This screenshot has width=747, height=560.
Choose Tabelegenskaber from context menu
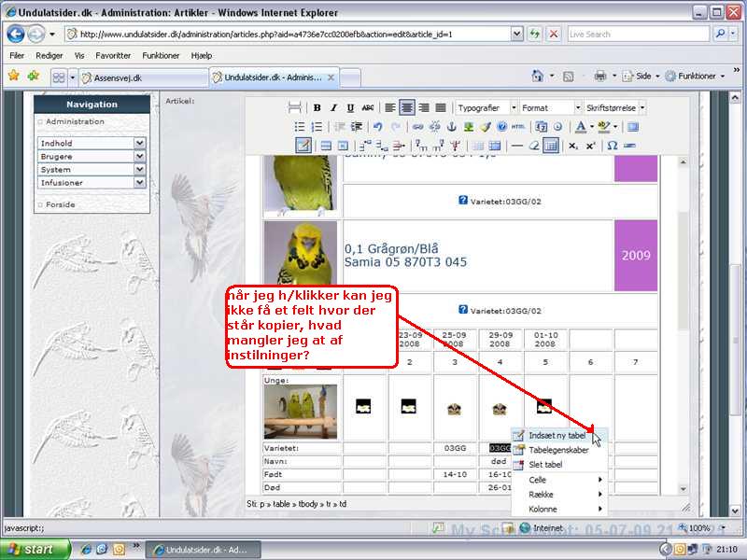coord(558,450)
